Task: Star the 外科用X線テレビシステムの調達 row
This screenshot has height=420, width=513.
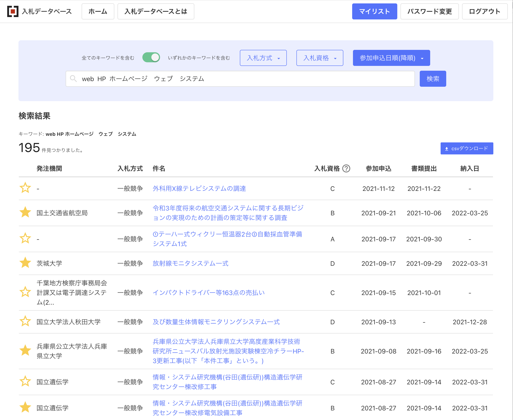Action: coord(25,188)
